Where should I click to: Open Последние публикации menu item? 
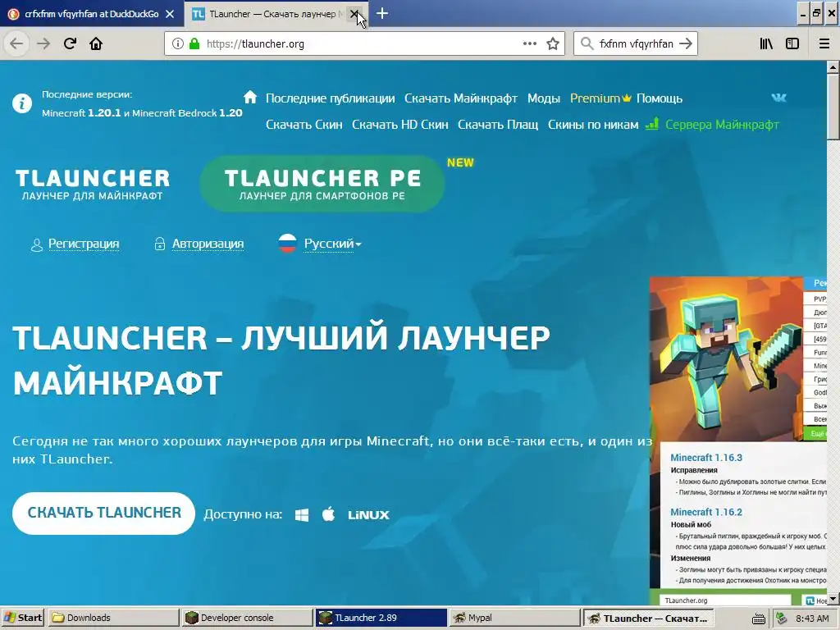330,98
